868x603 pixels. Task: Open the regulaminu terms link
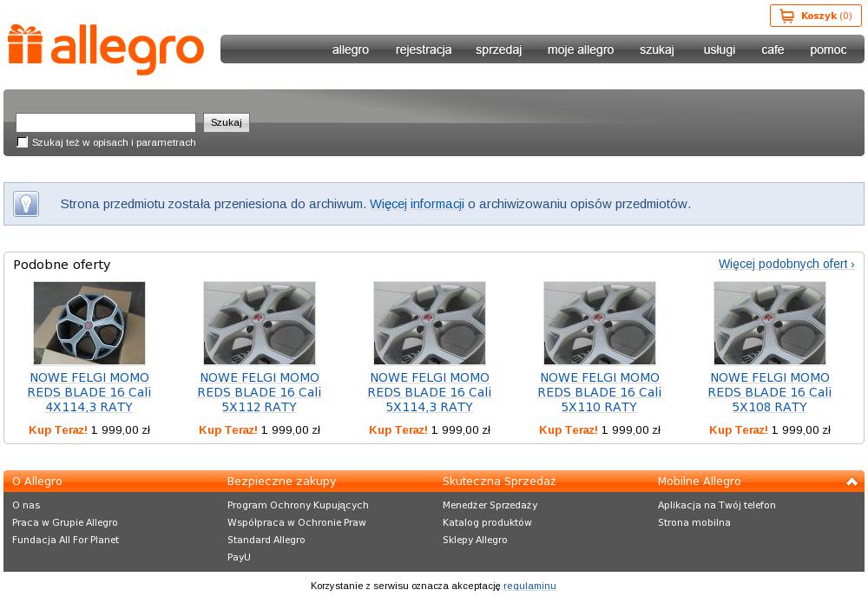pyautogui.click(x=529, y=586)
